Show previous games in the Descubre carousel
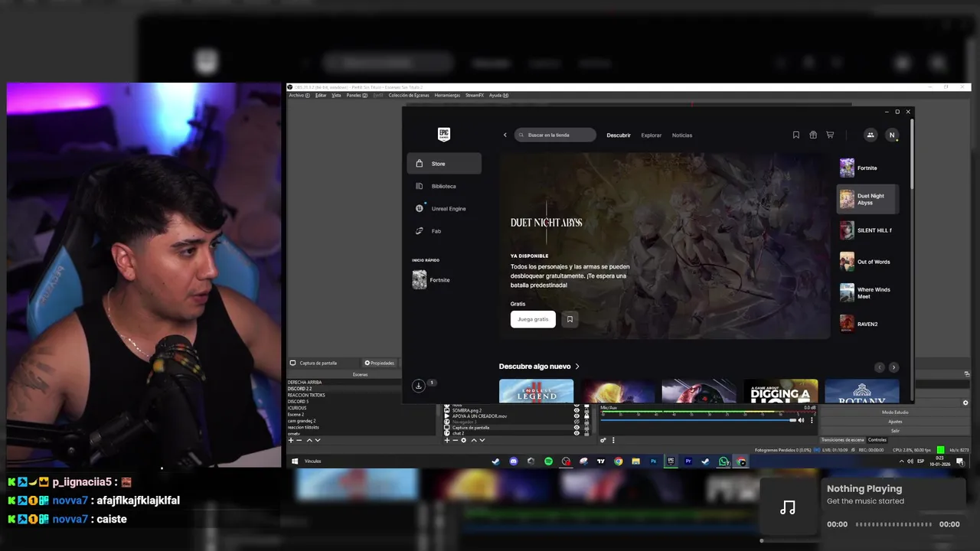The height and width of the screenshot is (551, 980). pyautogui.click(x=880, y=367)
